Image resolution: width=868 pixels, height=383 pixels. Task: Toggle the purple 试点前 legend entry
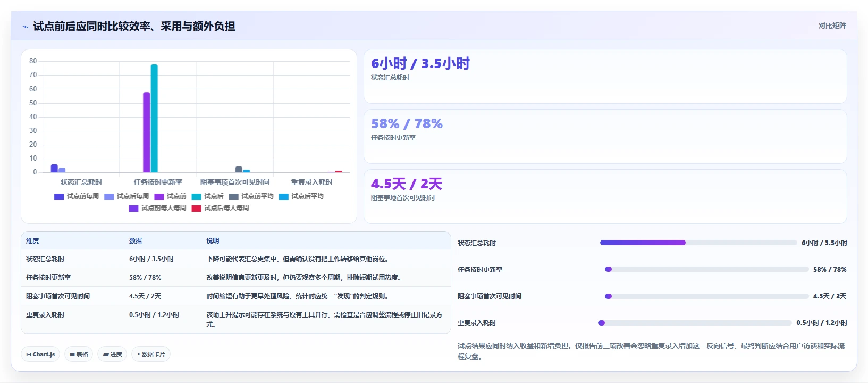(x=170, y=196)
